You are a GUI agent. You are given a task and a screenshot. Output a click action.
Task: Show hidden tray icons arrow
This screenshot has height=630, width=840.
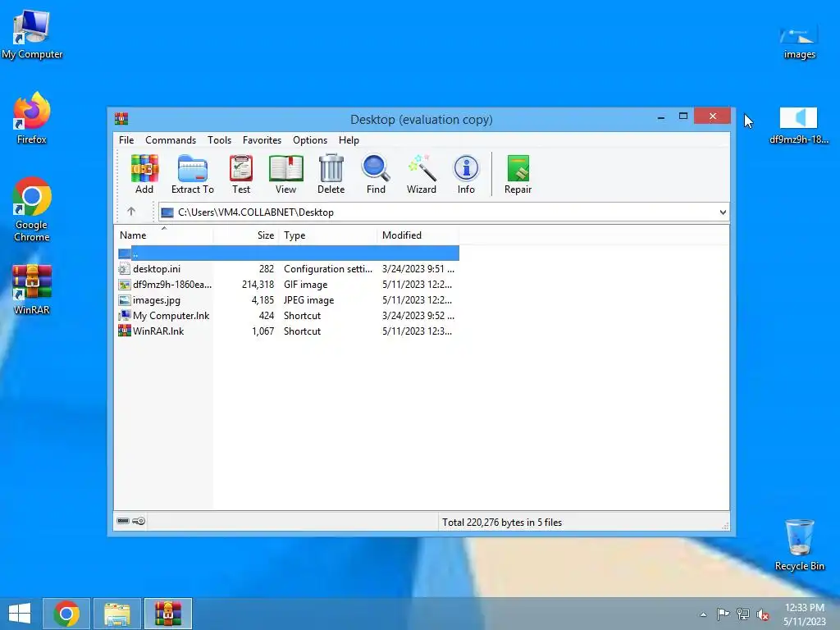[703, 614]
